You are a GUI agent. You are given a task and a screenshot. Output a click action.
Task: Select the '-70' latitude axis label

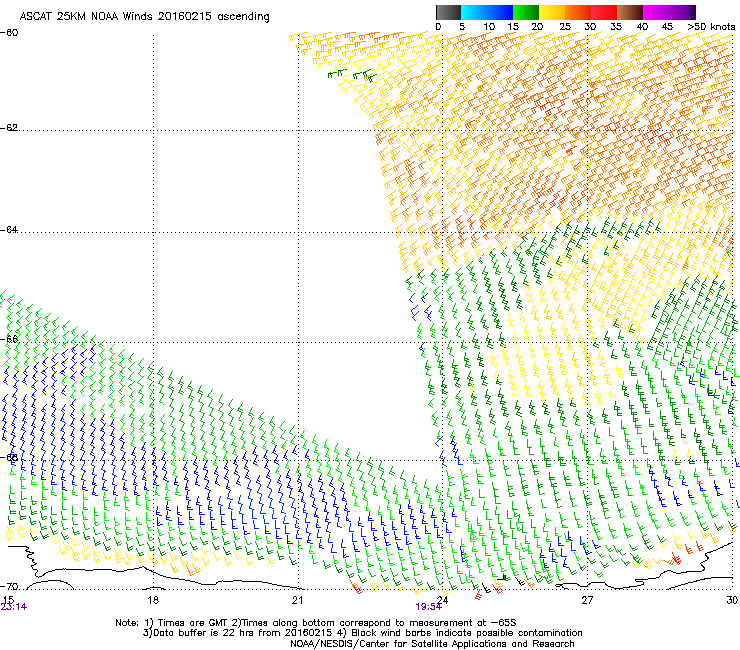[9, 587]
